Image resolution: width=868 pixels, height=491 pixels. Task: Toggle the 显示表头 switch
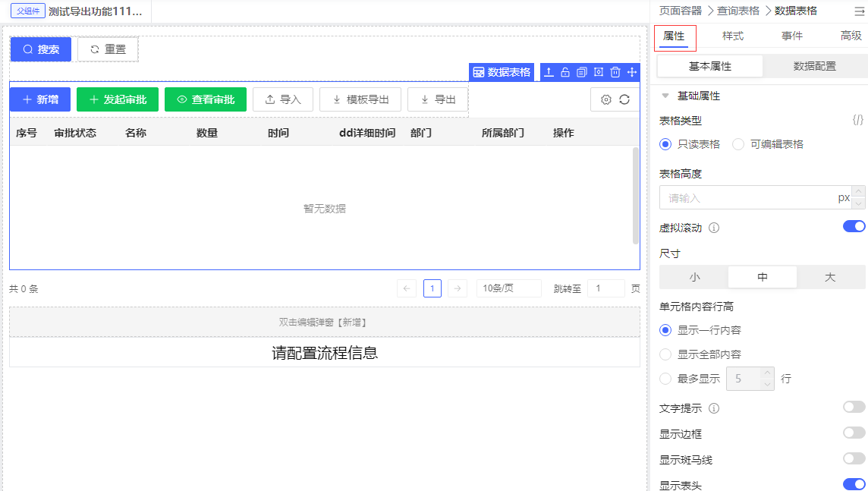coord(854,484)
